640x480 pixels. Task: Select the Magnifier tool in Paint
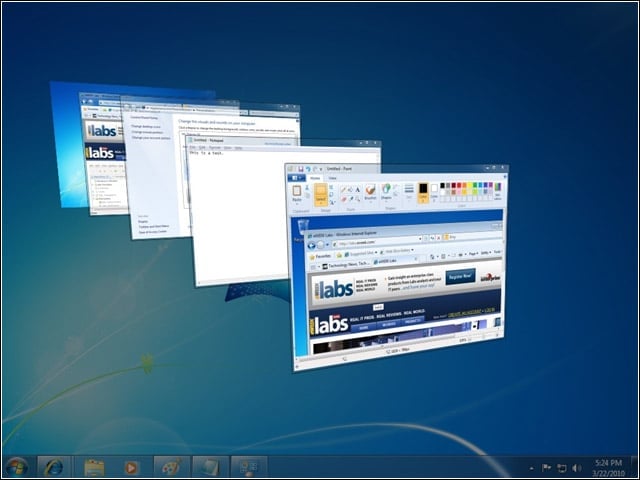(x=358, y=199)
